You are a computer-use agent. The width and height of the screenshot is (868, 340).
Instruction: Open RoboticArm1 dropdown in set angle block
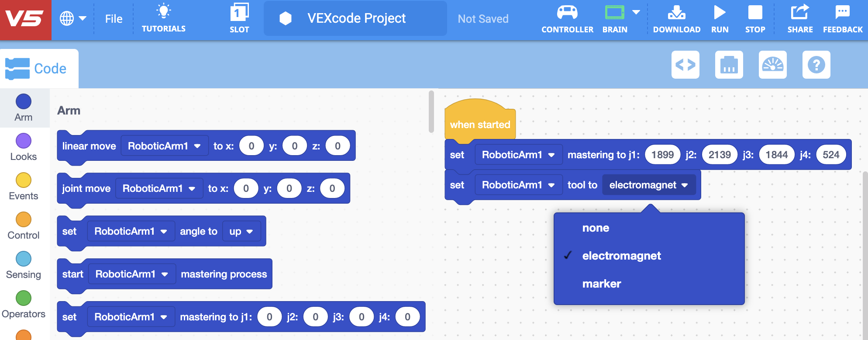click(x=131, y=231)
